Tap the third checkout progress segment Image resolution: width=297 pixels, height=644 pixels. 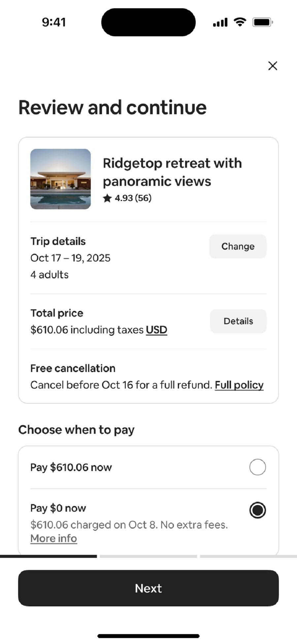click(248, 557)
